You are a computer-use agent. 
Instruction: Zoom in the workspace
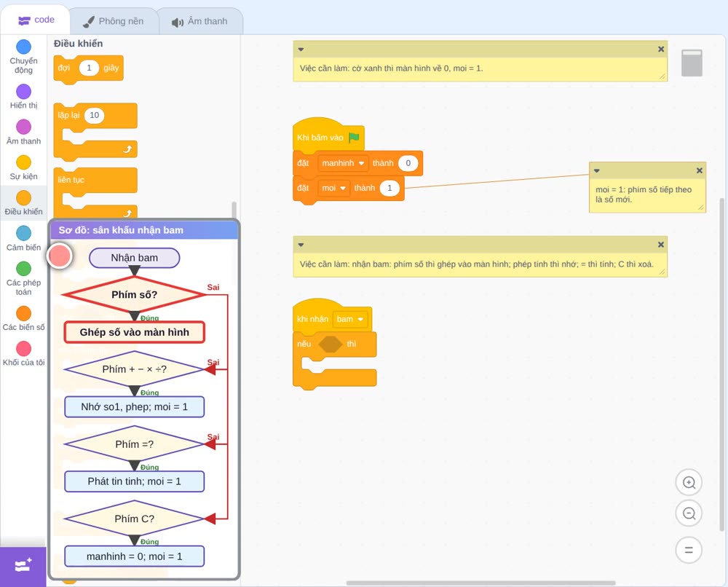click(689, 482)
